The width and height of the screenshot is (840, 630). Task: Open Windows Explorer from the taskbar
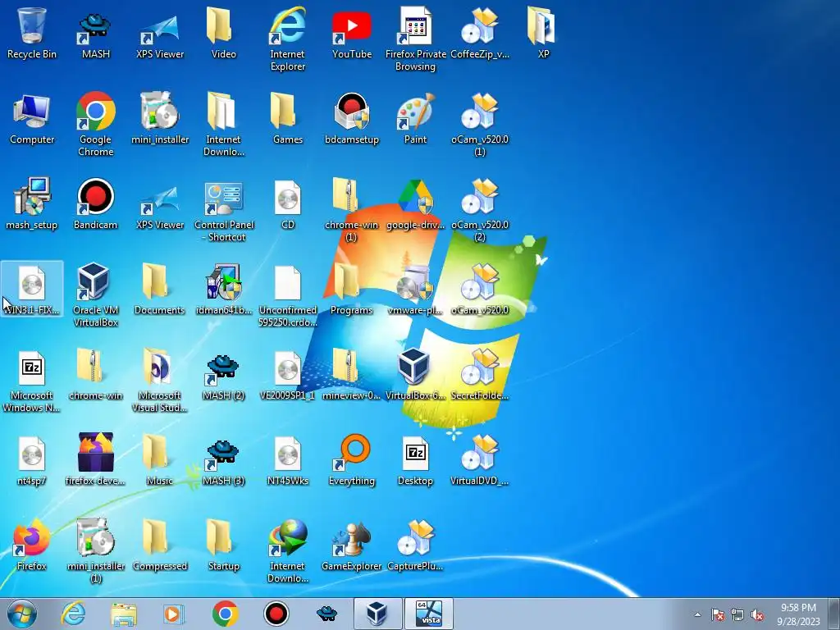click(124, 614)
